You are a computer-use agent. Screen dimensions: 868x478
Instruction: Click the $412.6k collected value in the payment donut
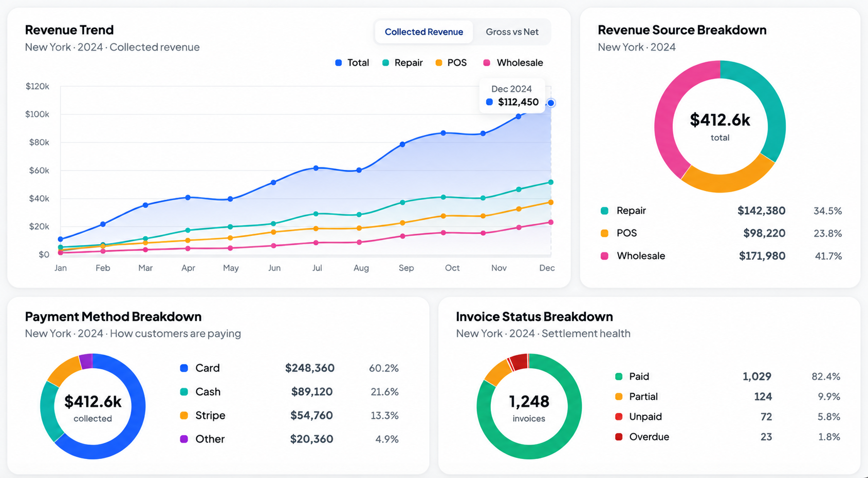pyautogui.click(x=93, y=401)
